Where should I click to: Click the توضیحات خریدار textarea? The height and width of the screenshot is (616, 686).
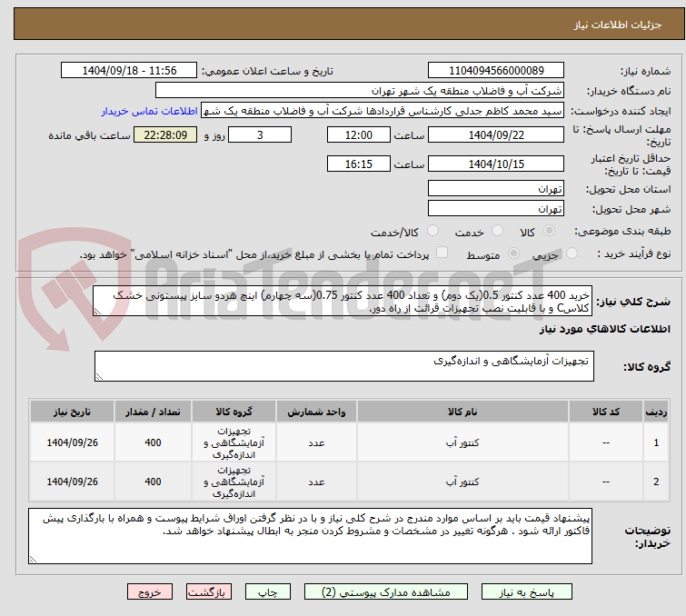[310, 536]
